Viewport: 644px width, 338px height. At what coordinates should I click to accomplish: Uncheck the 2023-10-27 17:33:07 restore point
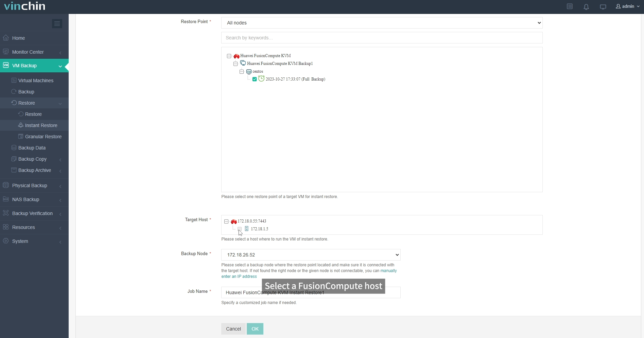pos(255,79)
